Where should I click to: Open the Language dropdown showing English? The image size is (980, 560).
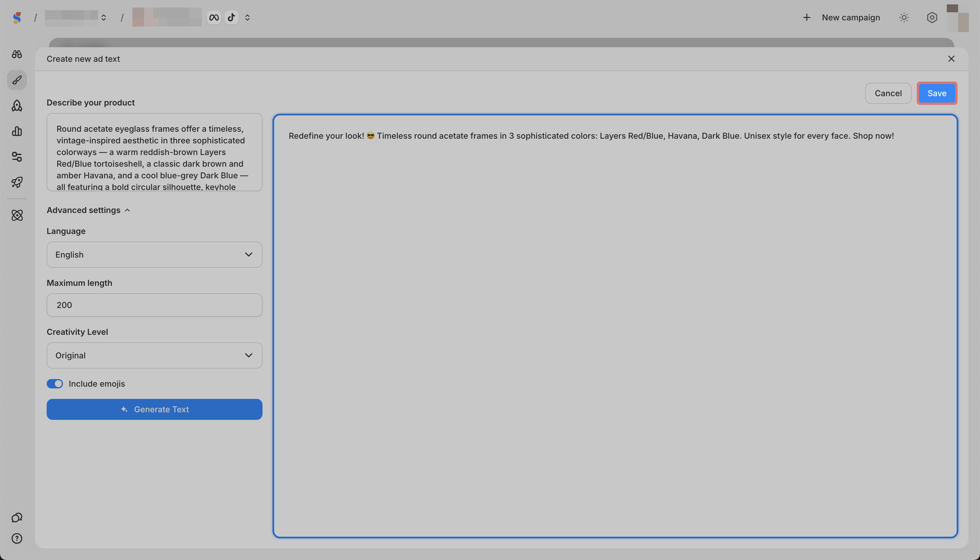point(154,255)
